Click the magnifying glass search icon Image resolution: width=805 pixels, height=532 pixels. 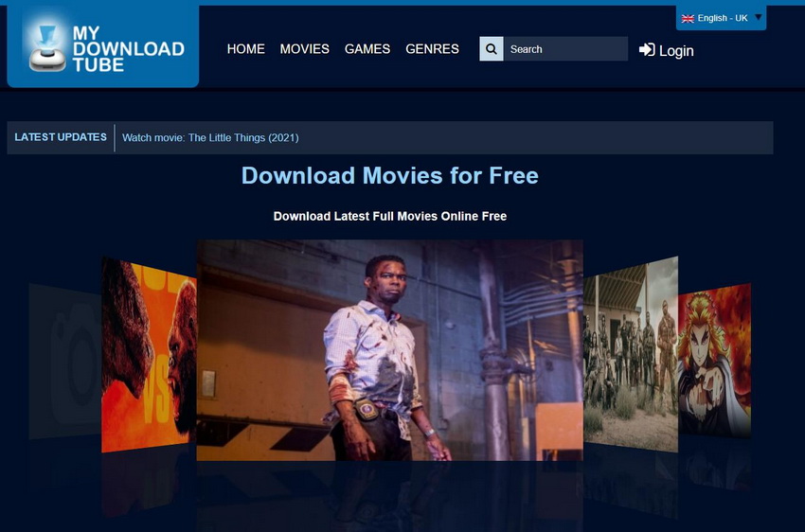point(492,49)
